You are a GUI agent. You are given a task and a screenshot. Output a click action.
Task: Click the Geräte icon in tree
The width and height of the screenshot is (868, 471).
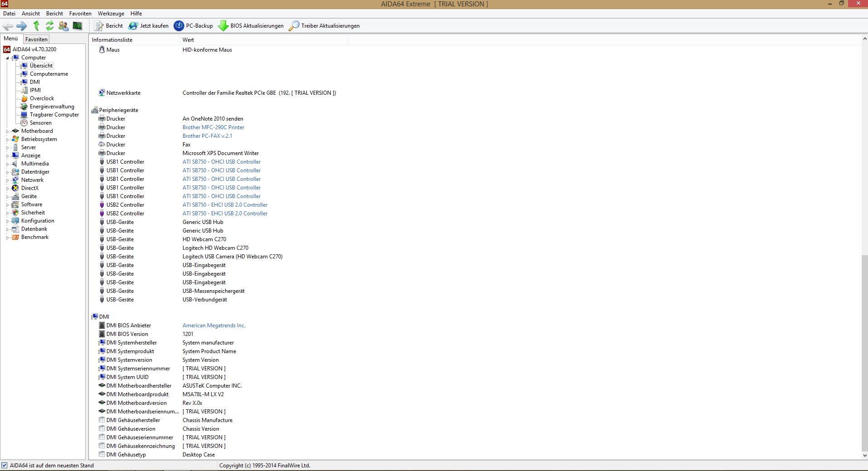click(x=15, y=196)
